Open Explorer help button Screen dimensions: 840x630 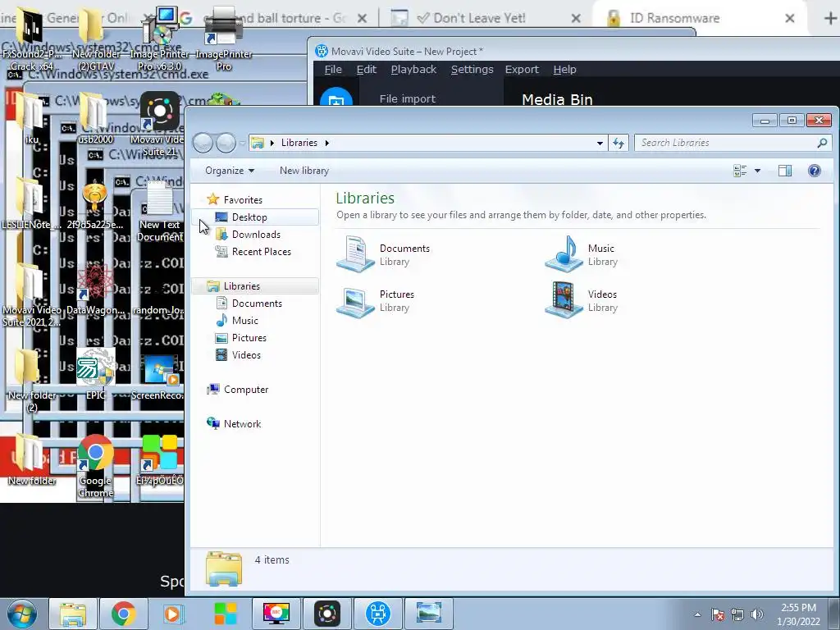[815, 171]
